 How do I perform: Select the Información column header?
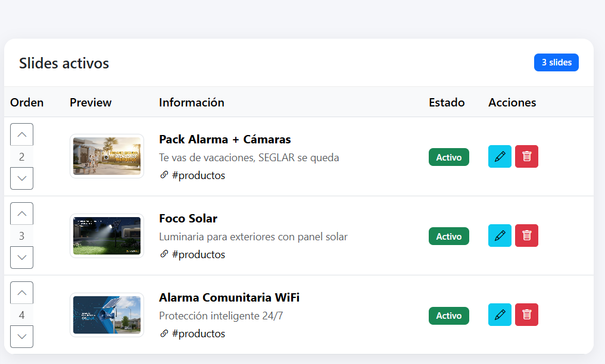191,102
